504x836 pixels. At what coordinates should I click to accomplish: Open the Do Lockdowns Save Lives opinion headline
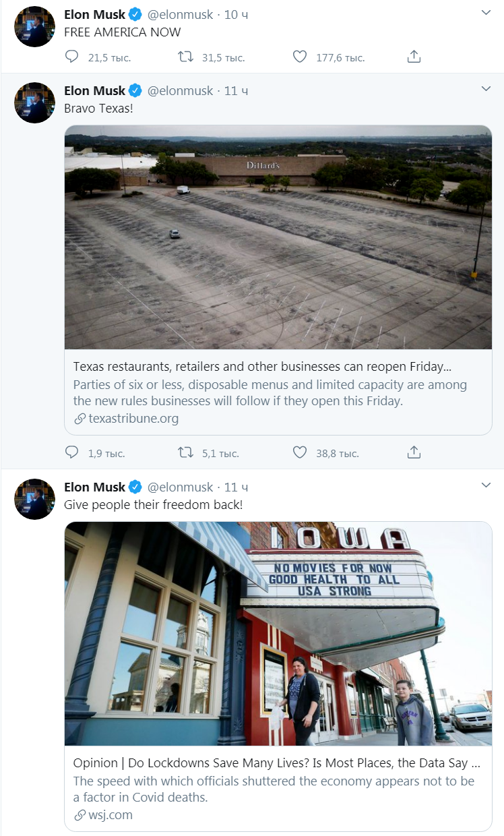276,763
